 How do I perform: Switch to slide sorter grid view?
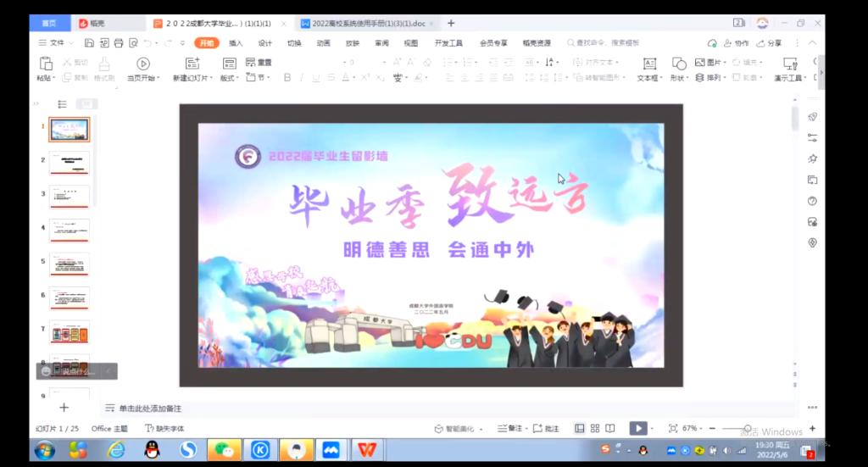click(x=595, y=429)
